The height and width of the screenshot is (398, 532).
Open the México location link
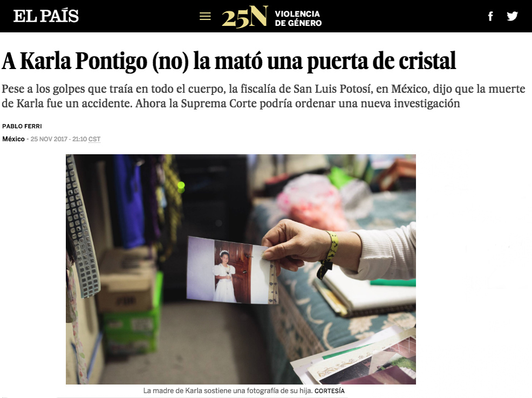click(x=13, y=139)
